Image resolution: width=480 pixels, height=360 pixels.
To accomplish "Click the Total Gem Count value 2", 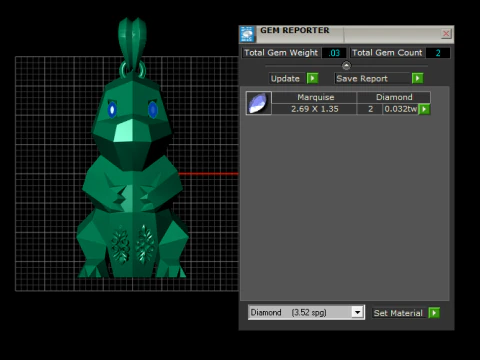I will [x=438, y=53].
